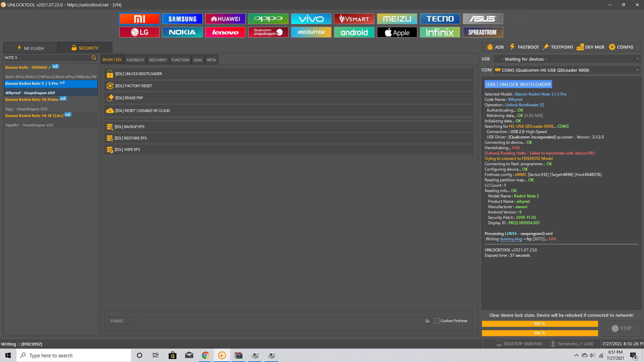
Task: Open the EMMC storage type dropdown
Action: 122,321
